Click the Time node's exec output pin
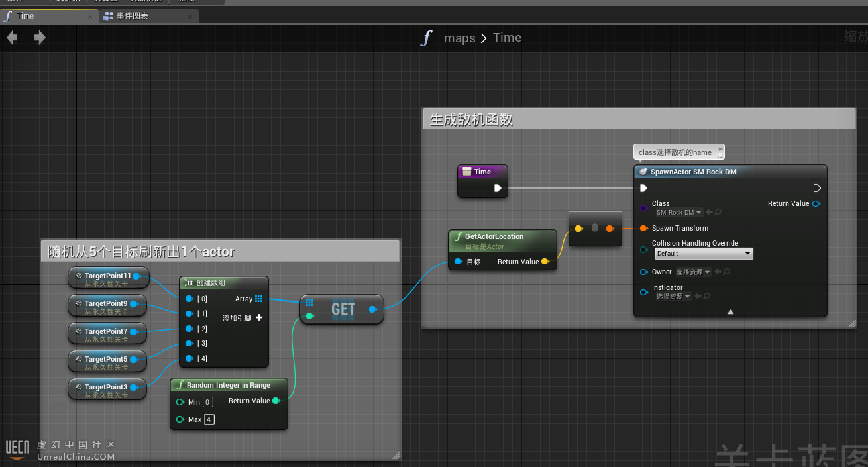The height and width of the screenshot is (467, 868). [498, 188]
